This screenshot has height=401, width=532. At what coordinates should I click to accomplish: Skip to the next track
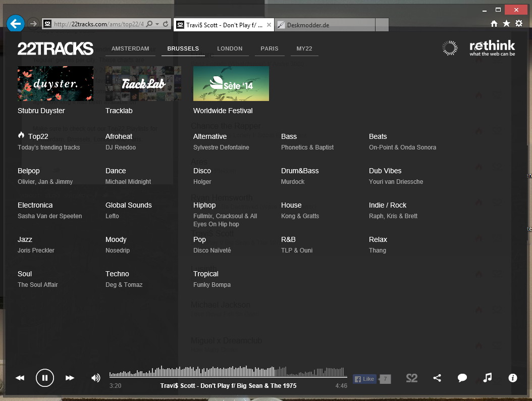70,378
